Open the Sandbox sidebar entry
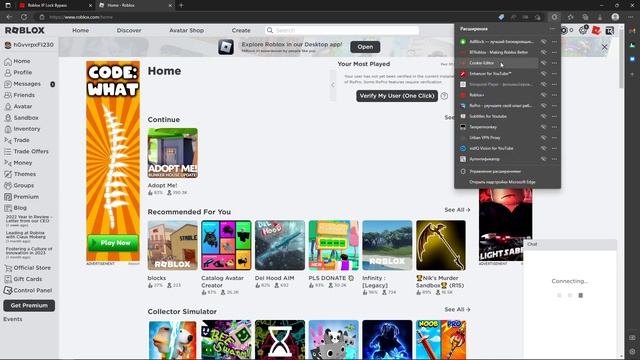The height and width of the screenshot is (360, 640). point(21,118)
